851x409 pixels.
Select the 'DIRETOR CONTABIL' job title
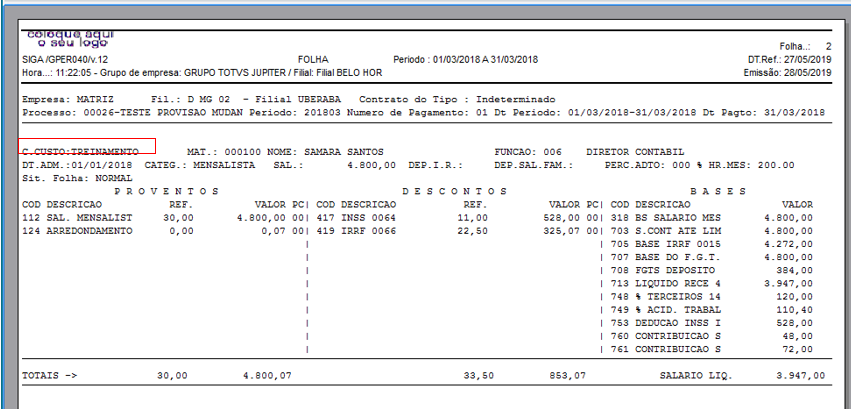click(635, 152)
